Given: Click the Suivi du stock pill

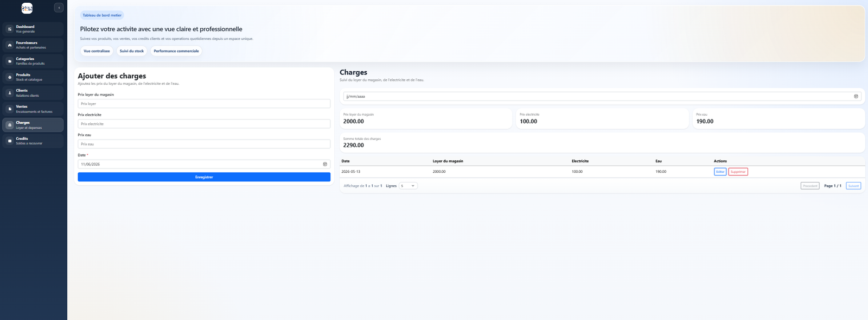Looking at the screenshot, I should point(132,51).
